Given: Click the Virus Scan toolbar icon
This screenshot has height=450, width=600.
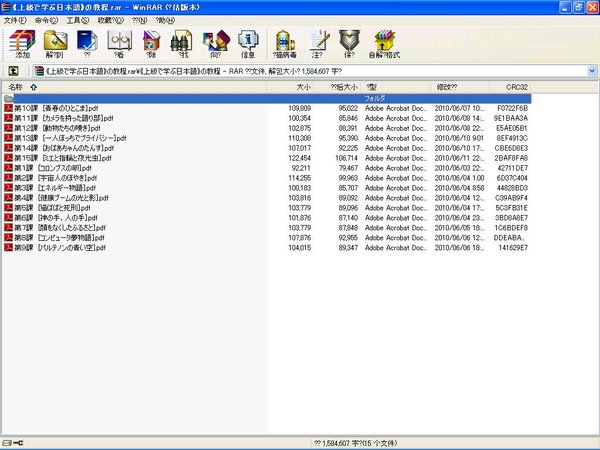Looking at the screenshot, I should coord(285,43).
